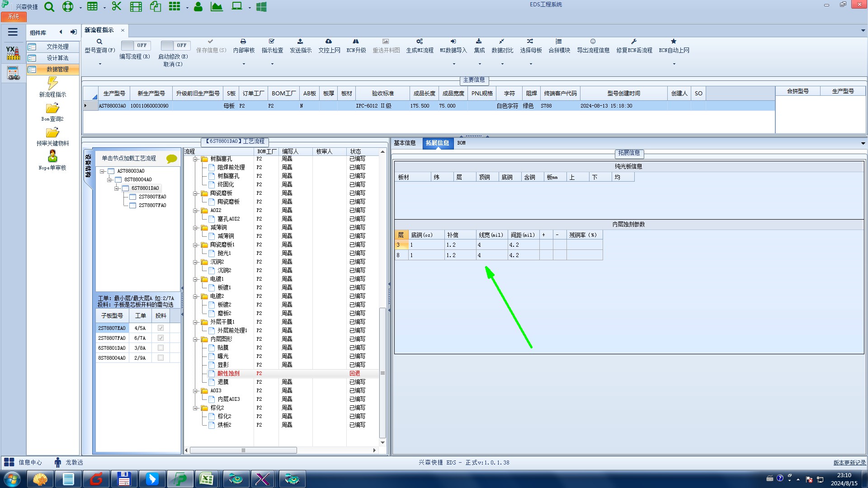Switch to BOM tab
868x488 pixels.
(x=461, y=143)
